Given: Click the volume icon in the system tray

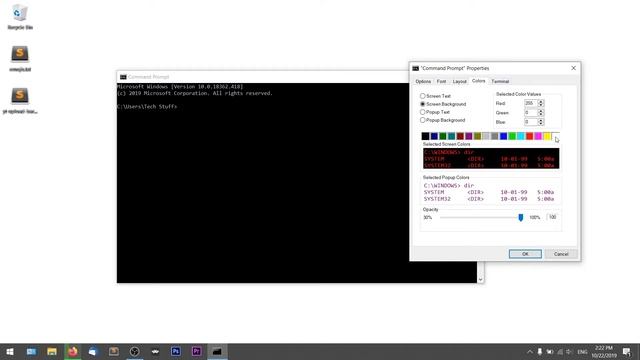Looking at the screenshot, I should [569, 352].
